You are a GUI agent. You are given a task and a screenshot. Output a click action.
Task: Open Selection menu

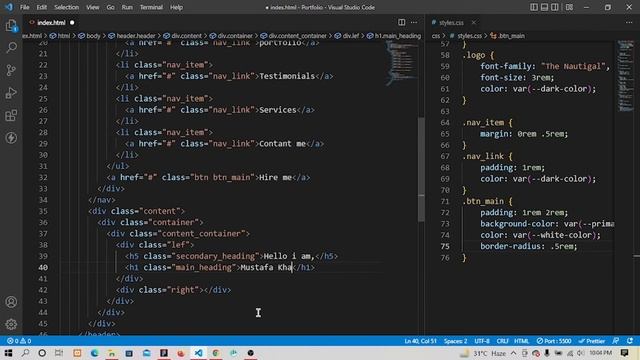click(x=66, y=7)
